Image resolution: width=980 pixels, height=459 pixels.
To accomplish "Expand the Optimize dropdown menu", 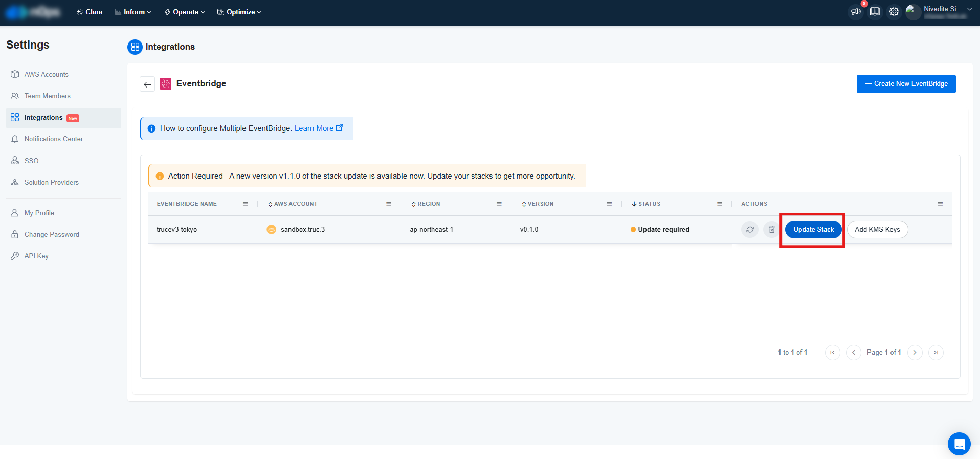I will (x=239, y=12).
